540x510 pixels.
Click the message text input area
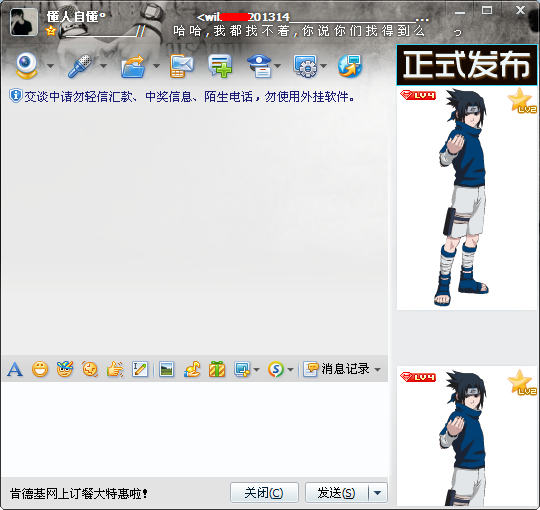coord(195,429)
